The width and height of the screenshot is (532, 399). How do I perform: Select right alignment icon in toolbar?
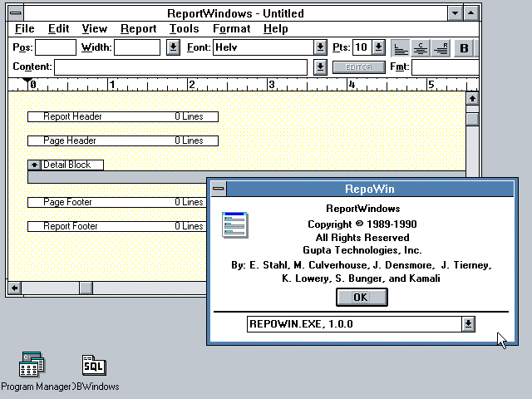pos(441,48)
